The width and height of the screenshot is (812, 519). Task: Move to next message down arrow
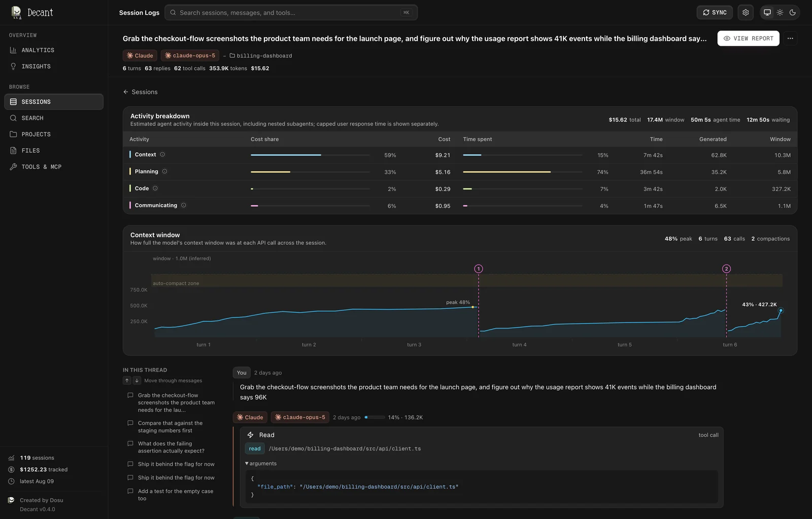(137, 380)
